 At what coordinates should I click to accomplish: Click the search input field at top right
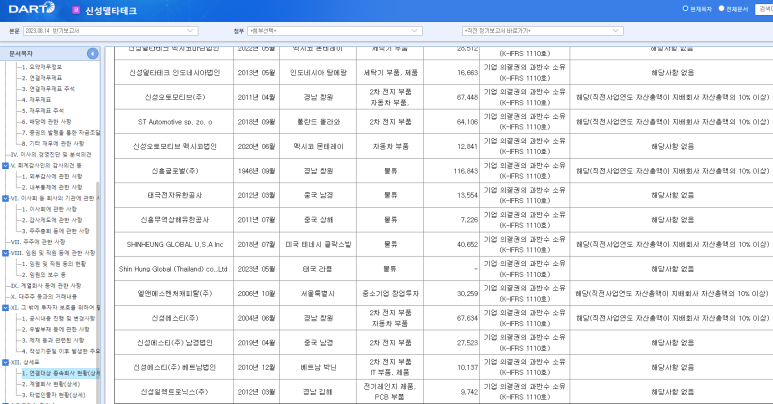point(764,9)
